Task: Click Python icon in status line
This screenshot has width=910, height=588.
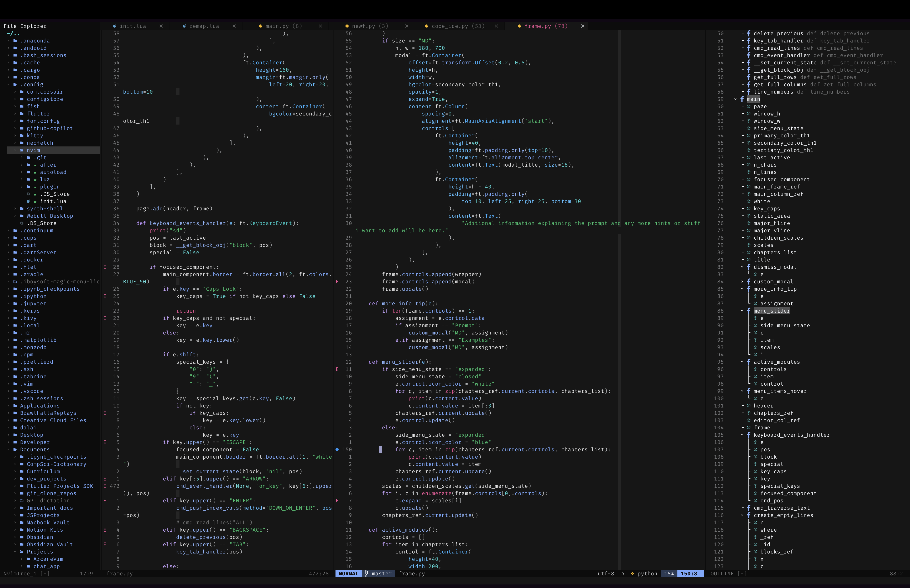Action: [632, 573]
